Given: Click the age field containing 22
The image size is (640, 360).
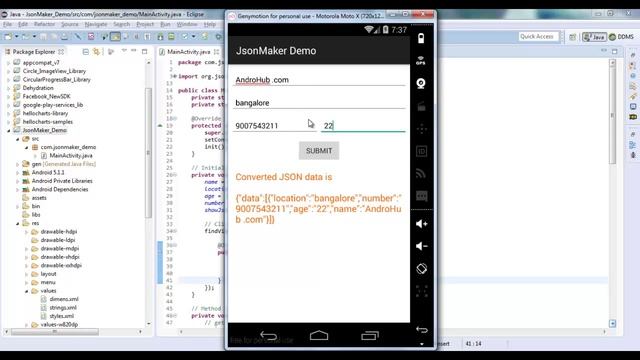Looking at the screenshot, I should click(363, 126).
